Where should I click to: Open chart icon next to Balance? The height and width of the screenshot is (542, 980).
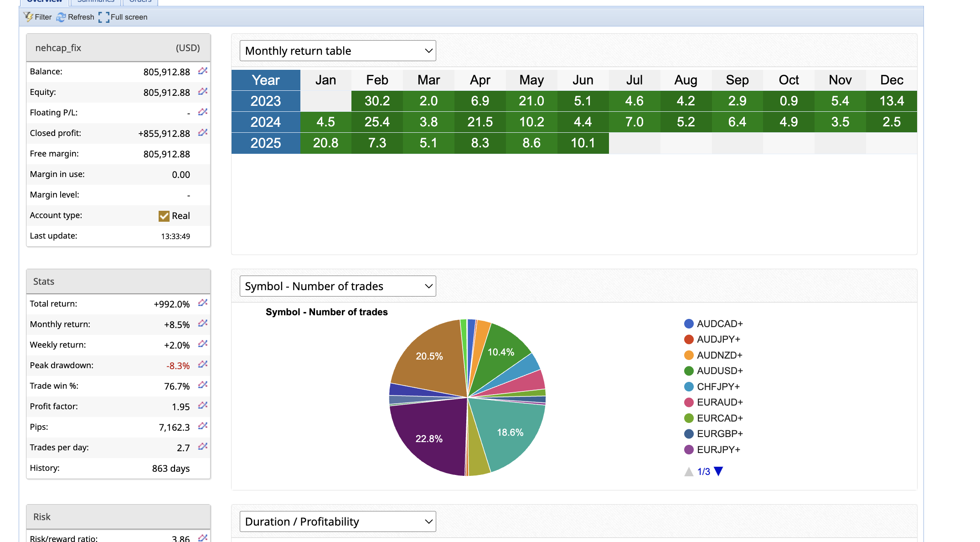click(203, 71)
